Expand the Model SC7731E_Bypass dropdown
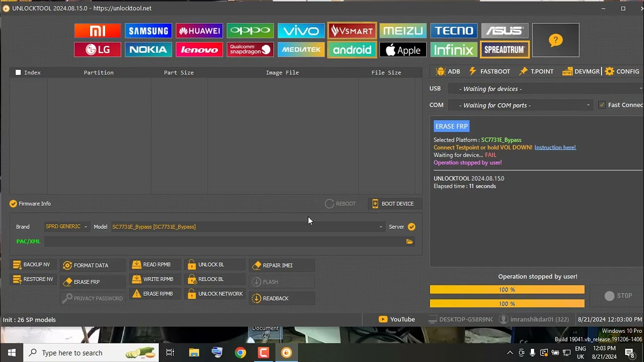 [x=247, y=227]
